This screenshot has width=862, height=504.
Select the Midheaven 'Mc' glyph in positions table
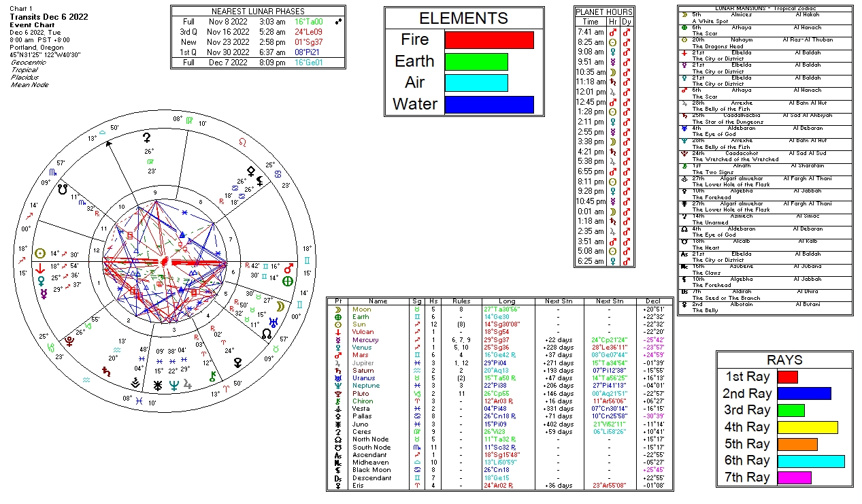337,463
